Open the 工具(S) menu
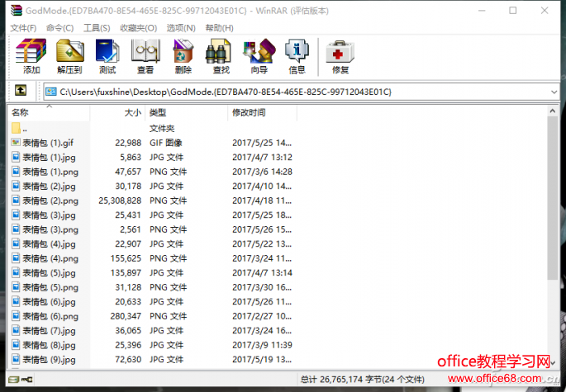Image resolution: width=566 pixels, height=392 pixels. 97,28
